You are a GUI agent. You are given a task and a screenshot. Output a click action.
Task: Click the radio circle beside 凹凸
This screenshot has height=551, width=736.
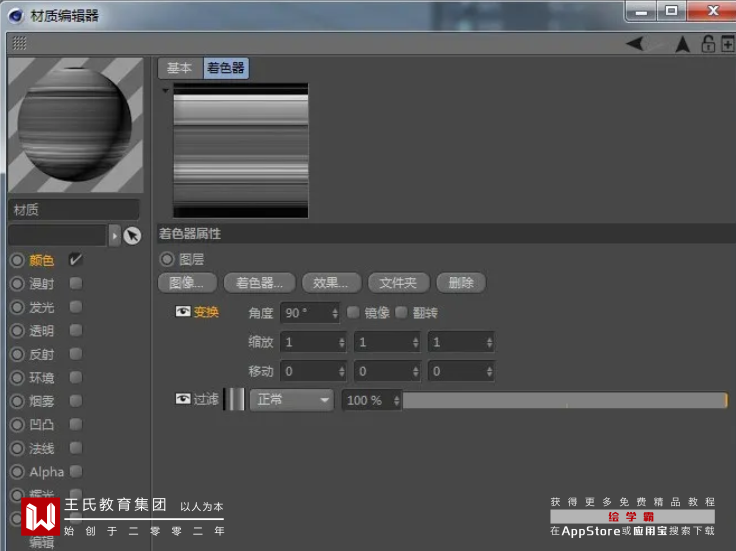[17, 424]
